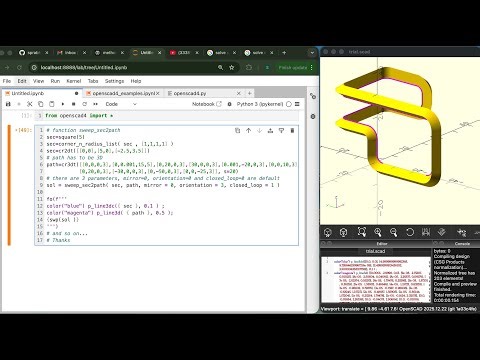
Task: Restart kernel and run all cells icon
Action: point(96,104)
